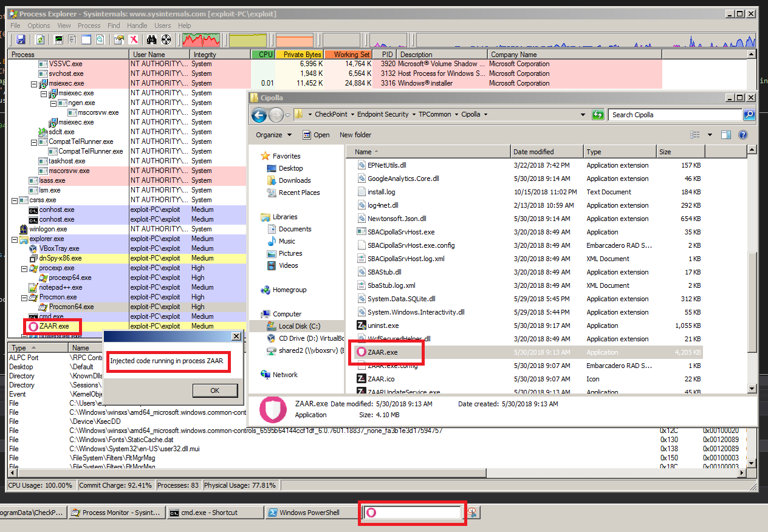The width and height of the screenshot is (768, 532).
Task: Click the binoculars Find Handle icon
Action: (x=152, y=39)
